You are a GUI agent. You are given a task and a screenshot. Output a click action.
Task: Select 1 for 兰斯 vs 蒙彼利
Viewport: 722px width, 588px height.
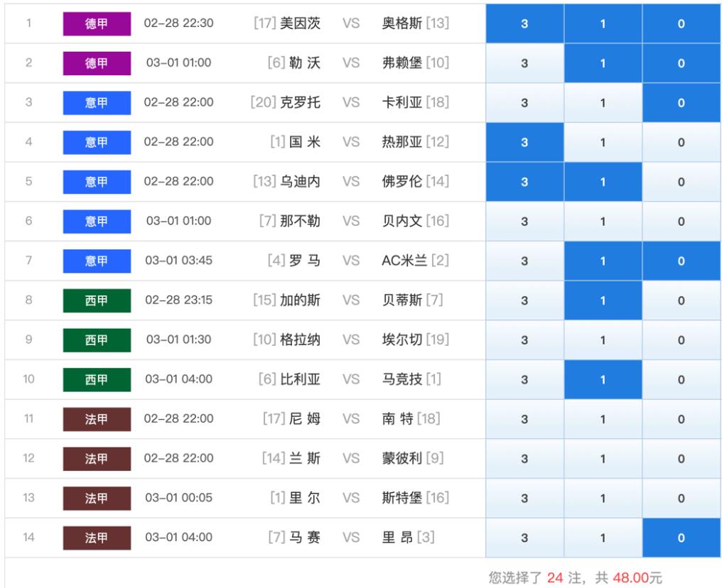[603, 459]
